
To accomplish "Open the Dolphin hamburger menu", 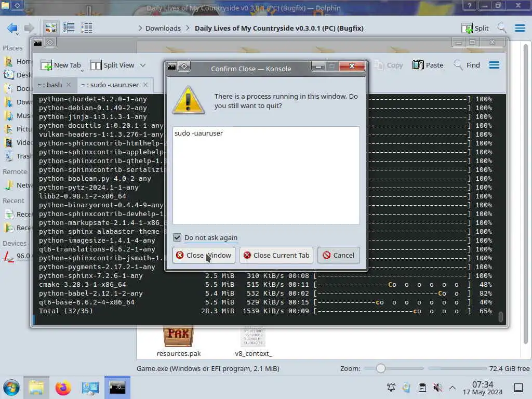I will pos(520,28).
